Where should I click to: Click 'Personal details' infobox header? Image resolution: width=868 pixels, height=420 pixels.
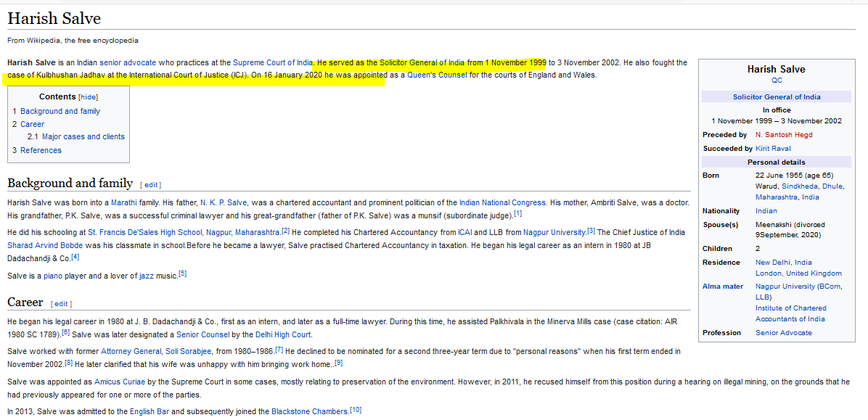pos(777,162)
